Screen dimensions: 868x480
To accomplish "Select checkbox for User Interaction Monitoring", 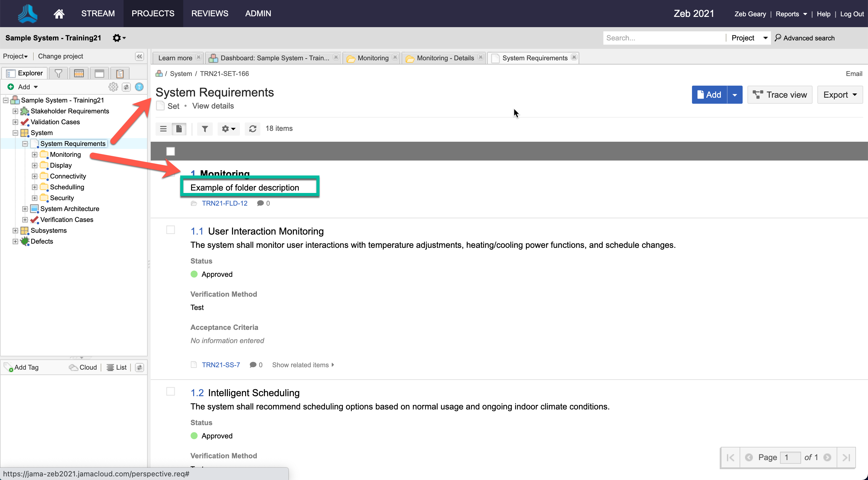I will tap(171, 230).
